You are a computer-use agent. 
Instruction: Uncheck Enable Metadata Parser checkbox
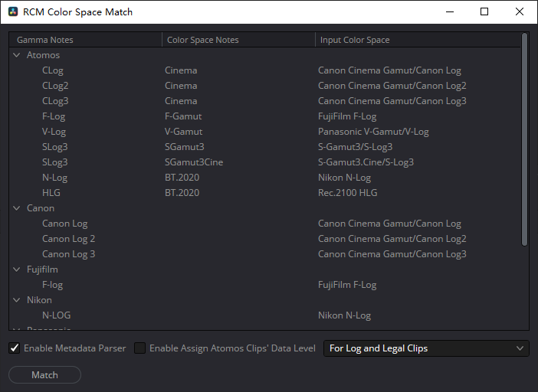[14, 348]
